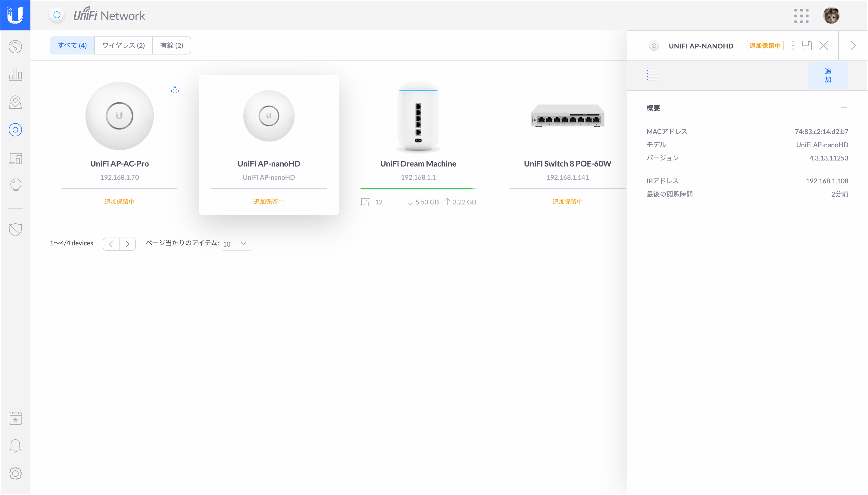Image resolution: width=868 pixels, height=495 pixels.
Task: Click the model value UniFi AP-nanoHD in panel
Action: [822, 145]
